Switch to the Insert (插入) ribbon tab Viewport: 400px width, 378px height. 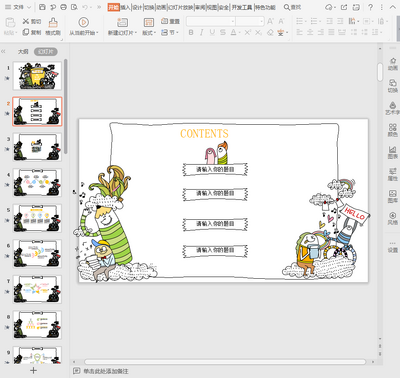(x=125, y=7)
